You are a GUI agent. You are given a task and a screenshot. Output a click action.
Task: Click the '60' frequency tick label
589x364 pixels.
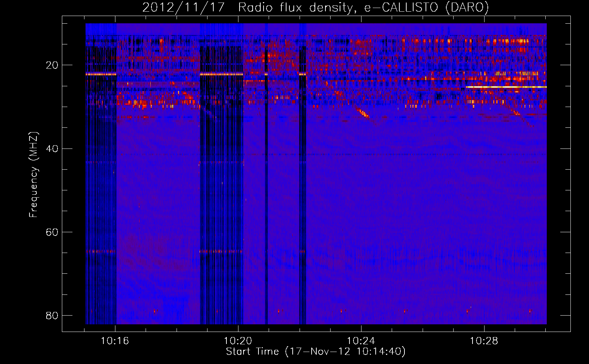click(x=52, y=232)
